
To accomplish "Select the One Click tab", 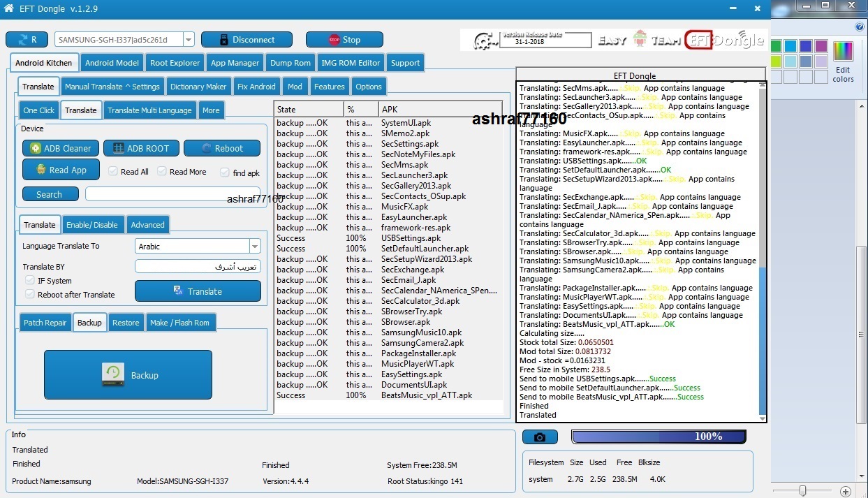I will pos(38,110).
